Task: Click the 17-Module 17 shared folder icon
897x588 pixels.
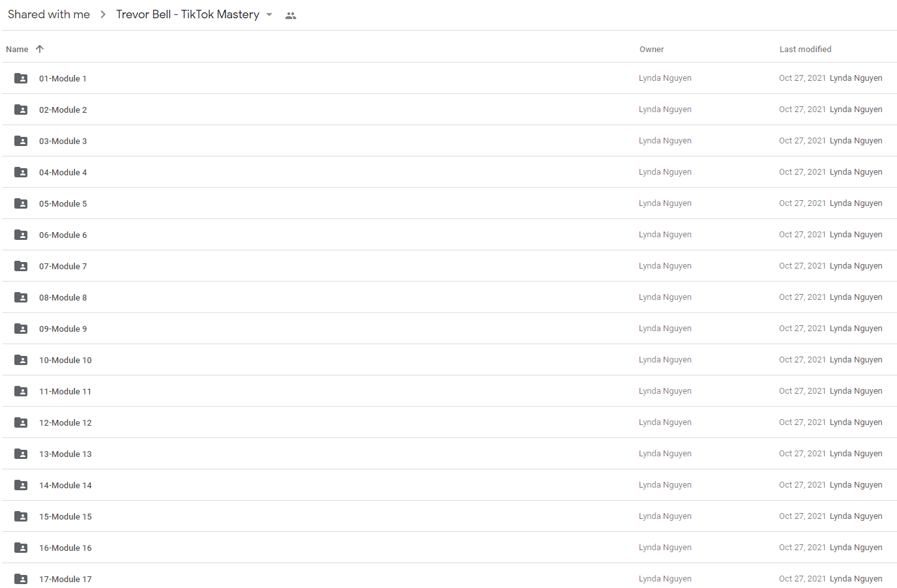Action: click(21, 579)
